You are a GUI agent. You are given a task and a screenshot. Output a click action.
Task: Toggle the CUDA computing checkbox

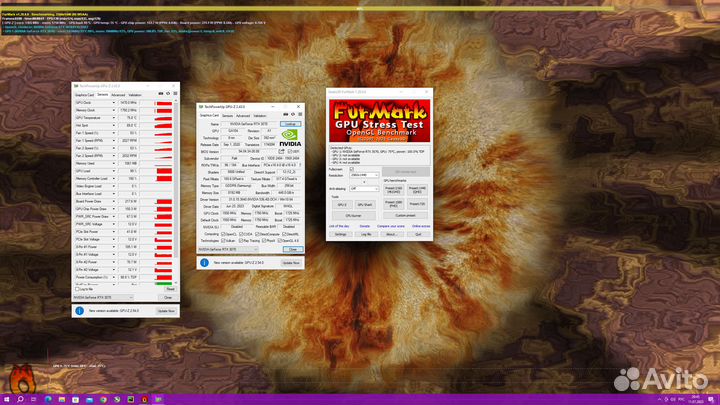(241, 234)
